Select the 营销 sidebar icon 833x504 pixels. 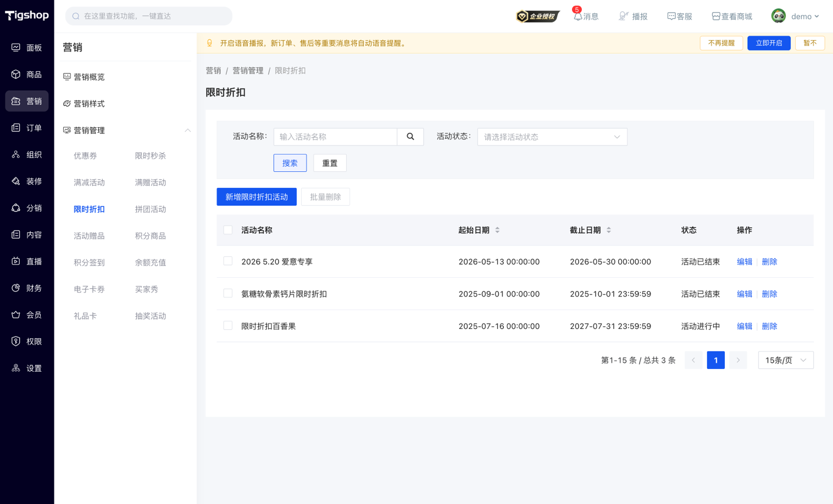pyautogui.click(x=16, y=101)
